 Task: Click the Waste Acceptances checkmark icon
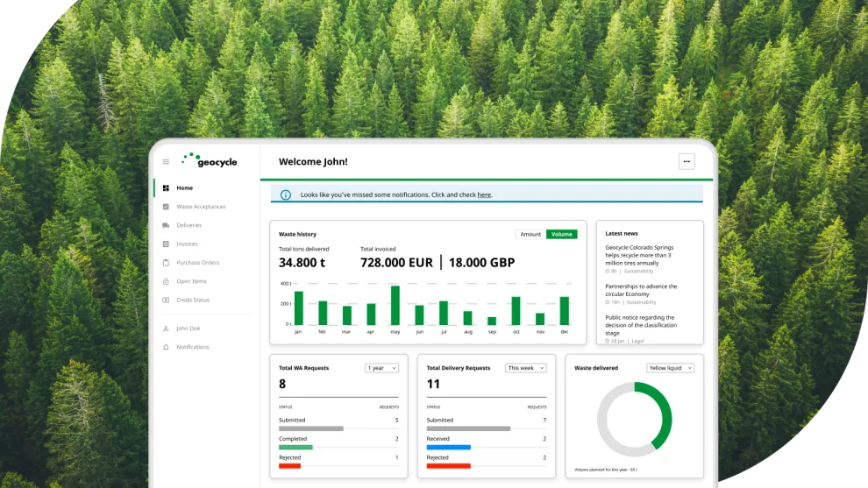pos(166,207)
